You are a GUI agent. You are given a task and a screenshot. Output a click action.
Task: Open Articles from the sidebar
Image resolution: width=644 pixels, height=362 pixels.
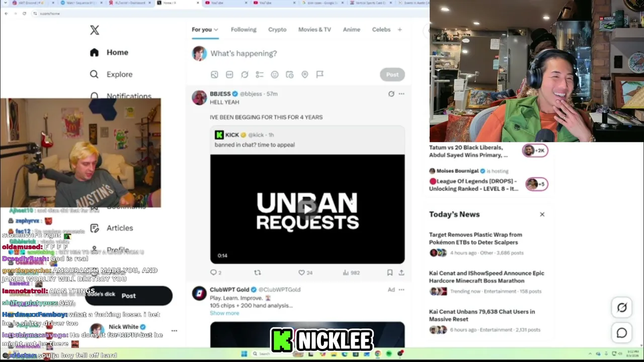click(112, 228)
